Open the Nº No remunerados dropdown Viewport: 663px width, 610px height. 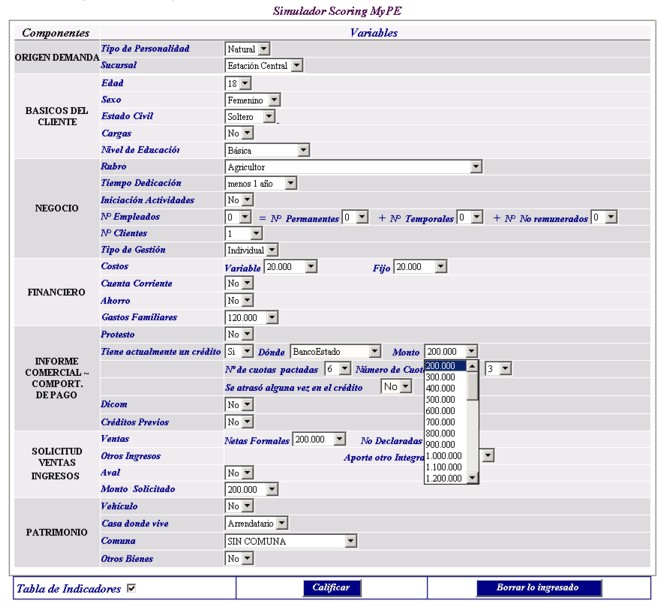[604, 217]
